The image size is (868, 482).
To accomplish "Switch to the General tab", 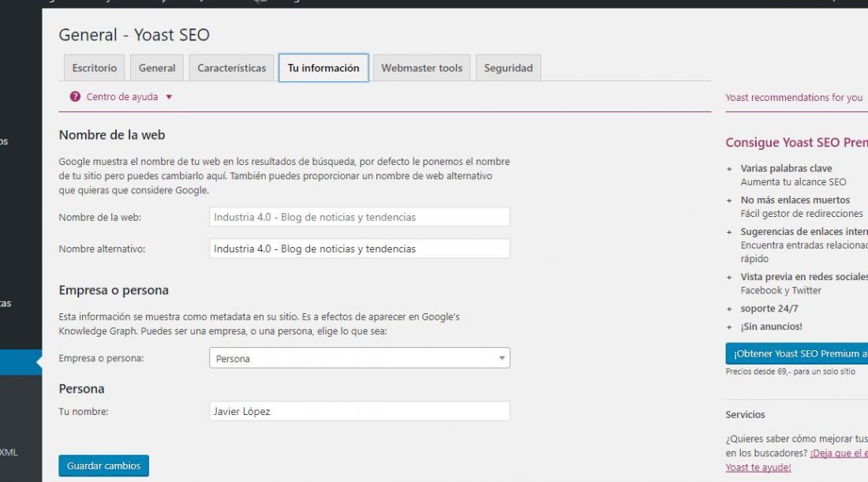I will pyautogui.click(x=157, y=68).
